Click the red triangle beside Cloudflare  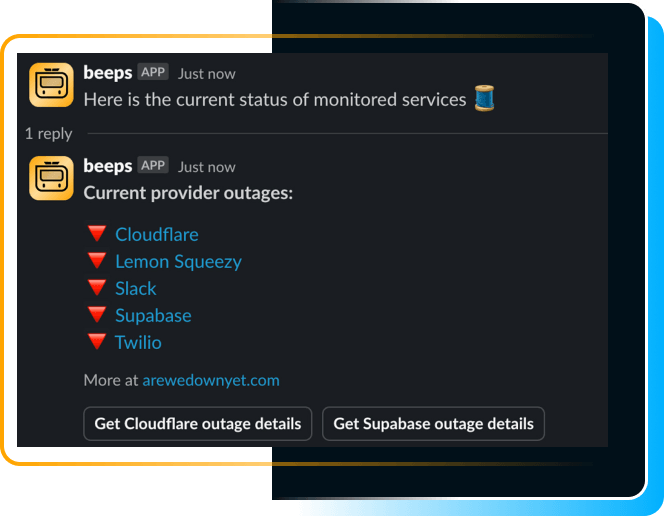97,234
